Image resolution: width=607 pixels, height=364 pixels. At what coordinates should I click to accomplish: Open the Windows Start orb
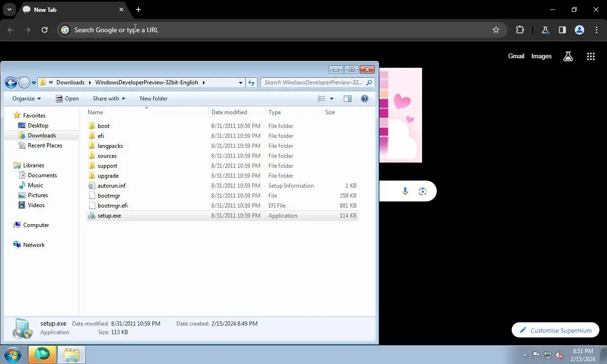click(x=12, y=355)
